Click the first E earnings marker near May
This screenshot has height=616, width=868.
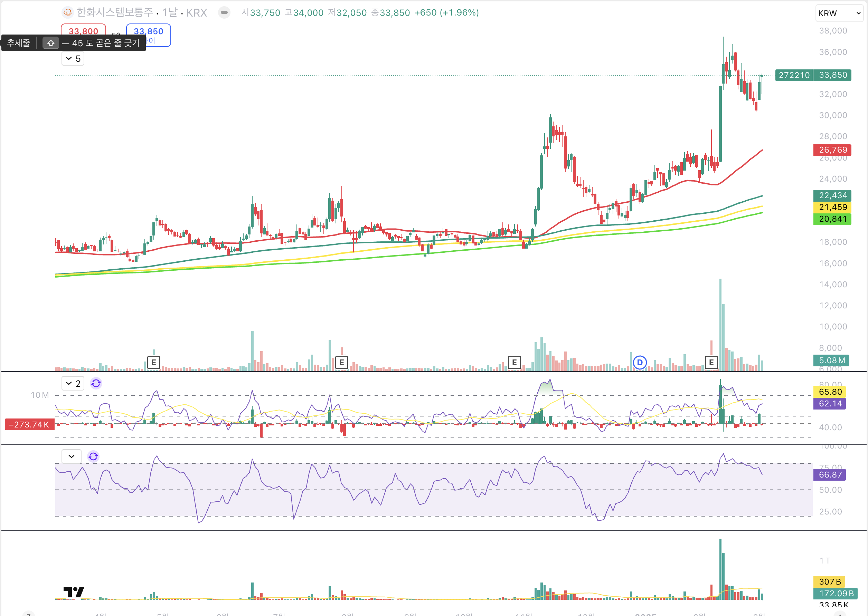pos(154,362)
